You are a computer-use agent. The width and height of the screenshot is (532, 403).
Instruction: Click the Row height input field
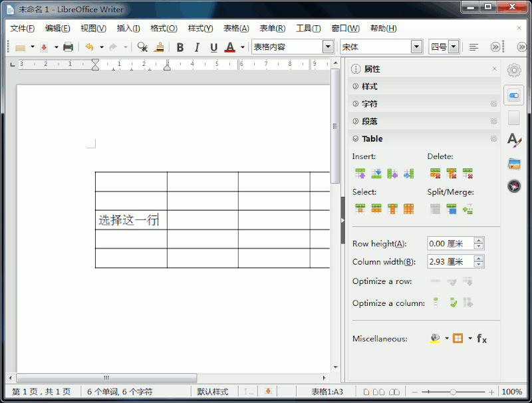450,244
